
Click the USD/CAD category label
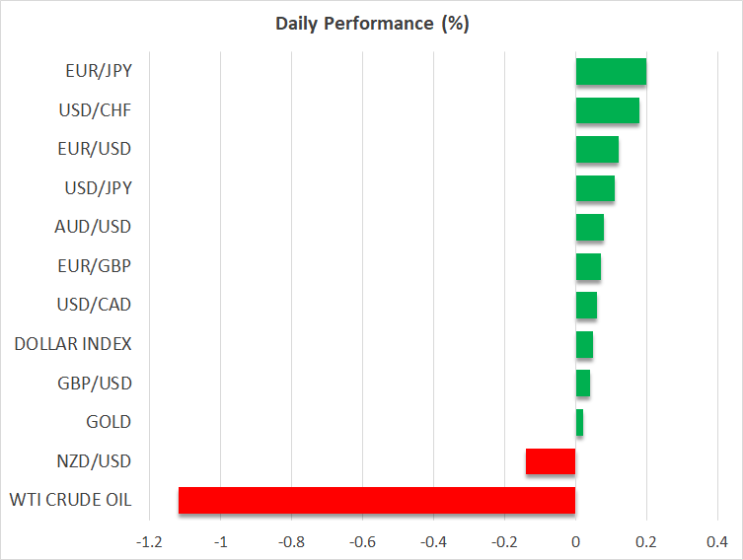tap(95, 305)
